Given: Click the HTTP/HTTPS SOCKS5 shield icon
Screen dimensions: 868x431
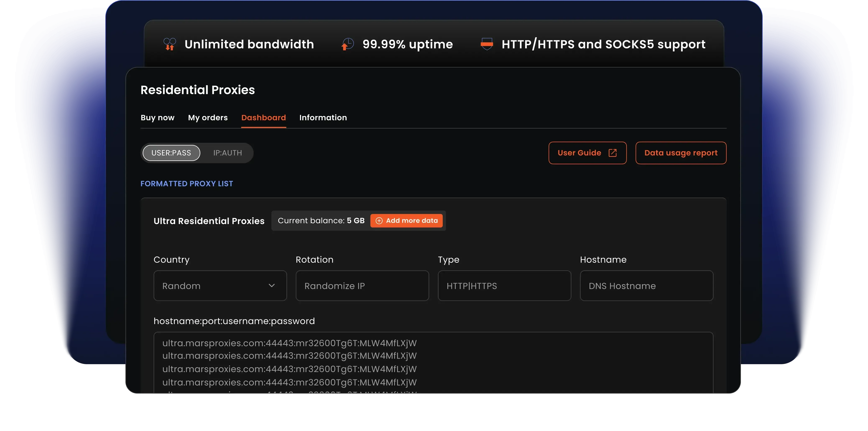Looking at the screenshot, I should coord(486,44).
